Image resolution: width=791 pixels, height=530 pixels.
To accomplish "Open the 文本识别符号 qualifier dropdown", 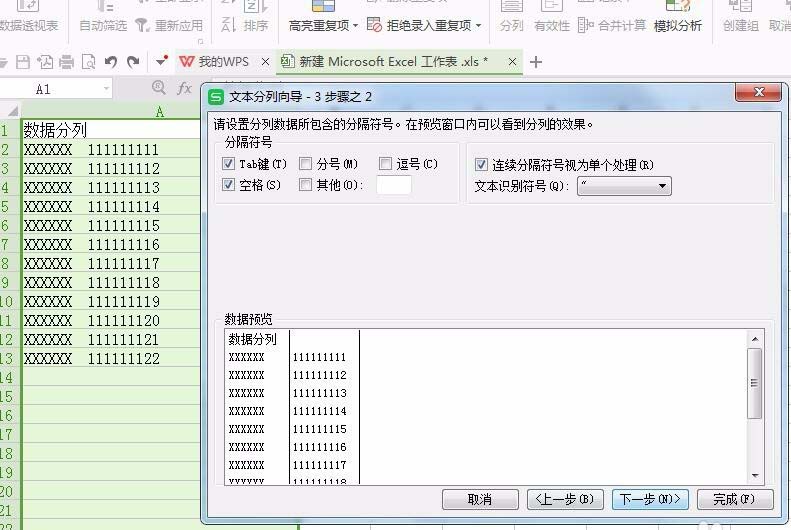I will point(662,186).
